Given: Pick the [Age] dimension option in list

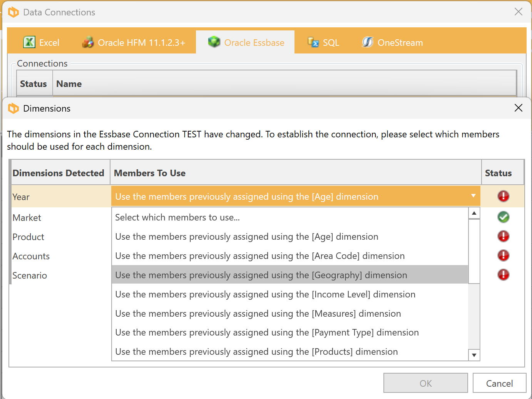Looking at the screenshot, I should click(x=290, y=237).
